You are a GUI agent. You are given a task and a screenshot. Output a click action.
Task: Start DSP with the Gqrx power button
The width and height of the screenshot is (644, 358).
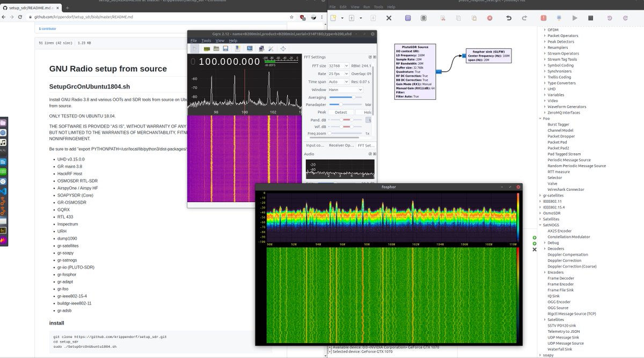tap(195, 48)
